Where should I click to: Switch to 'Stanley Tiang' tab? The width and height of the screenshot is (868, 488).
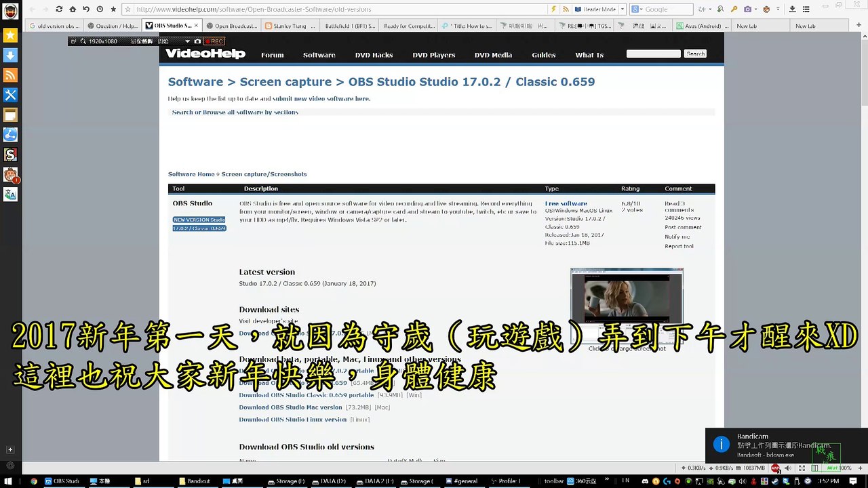(x=290, y=26)
